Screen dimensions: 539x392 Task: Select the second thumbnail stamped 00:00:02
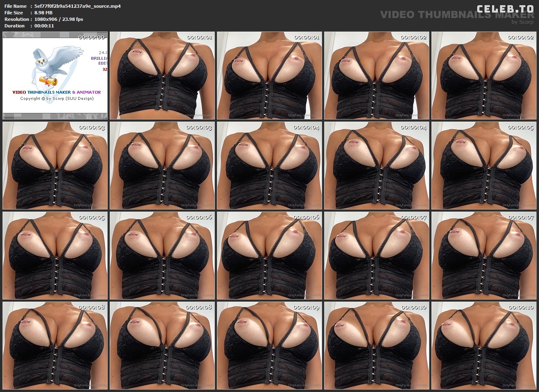484,75
